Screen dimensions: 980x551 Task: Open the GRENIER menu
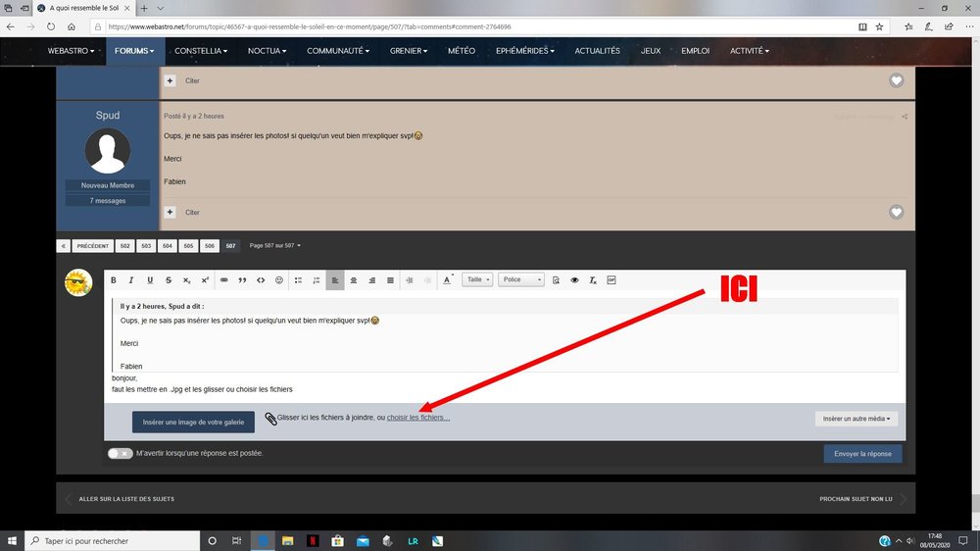[408, 51]
